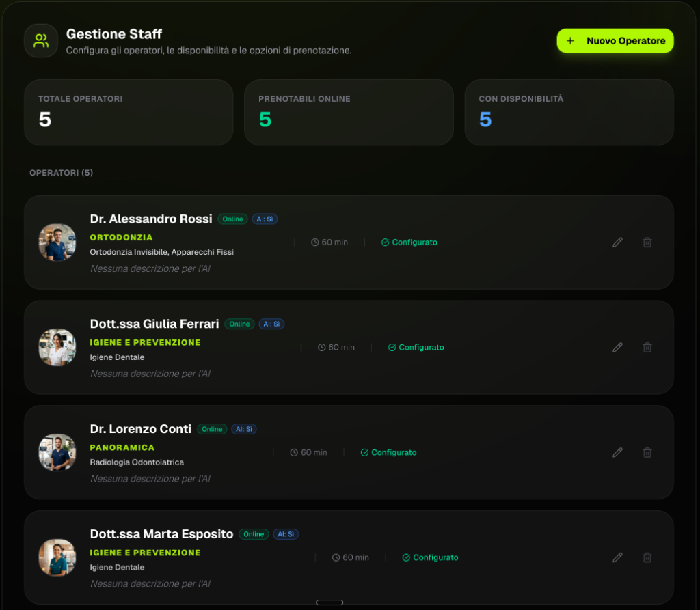Screen dimensions: 700x610
Task: Click the 60 min duration for Marta Esposito
Action: 351,557
